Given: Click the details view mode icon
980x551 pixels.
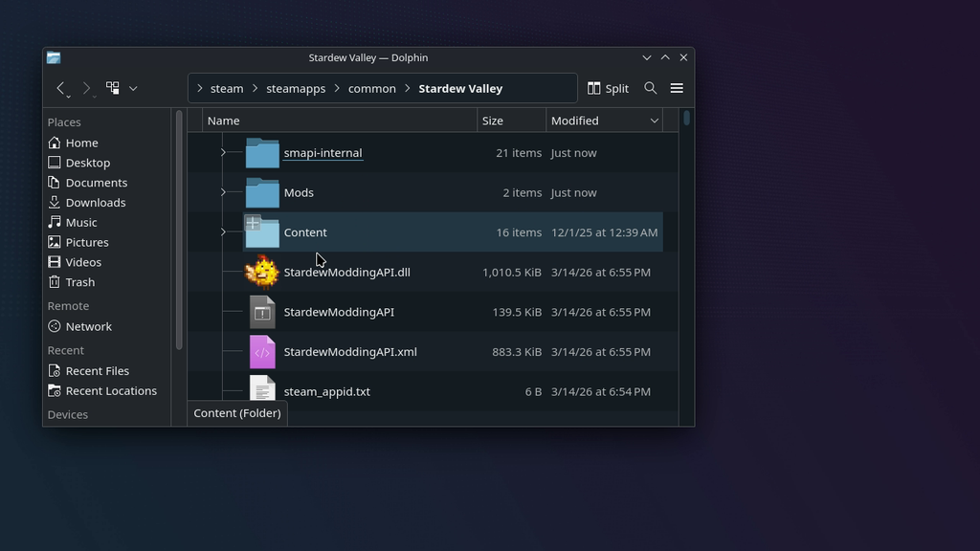Looking at the screenshot, I should (x=113, y=88).
